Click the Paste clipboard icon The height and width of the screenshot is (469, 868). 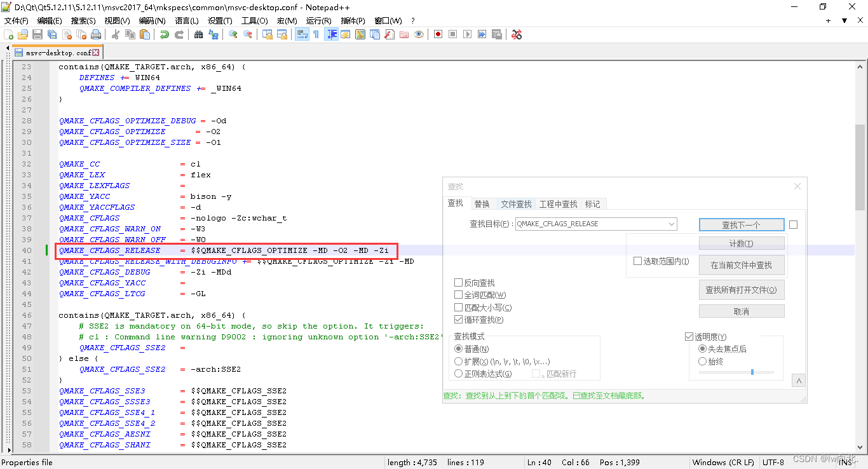[x=144, y=34]
